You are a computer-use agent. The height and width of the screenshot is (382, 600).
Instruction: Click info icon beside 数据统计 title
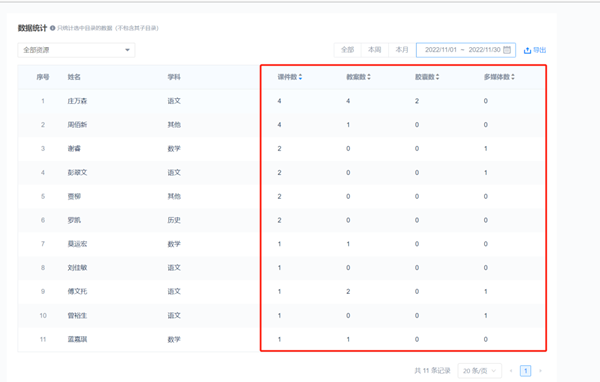point(52,28)
